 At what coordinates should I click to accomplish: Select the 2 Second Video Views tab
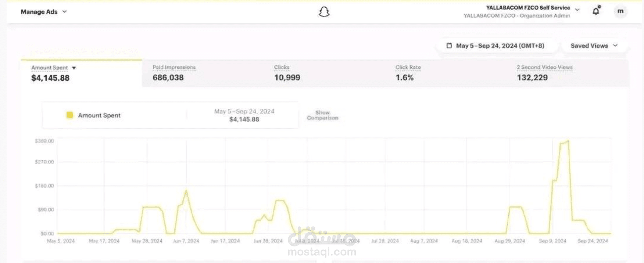click(x=568, y=73)
